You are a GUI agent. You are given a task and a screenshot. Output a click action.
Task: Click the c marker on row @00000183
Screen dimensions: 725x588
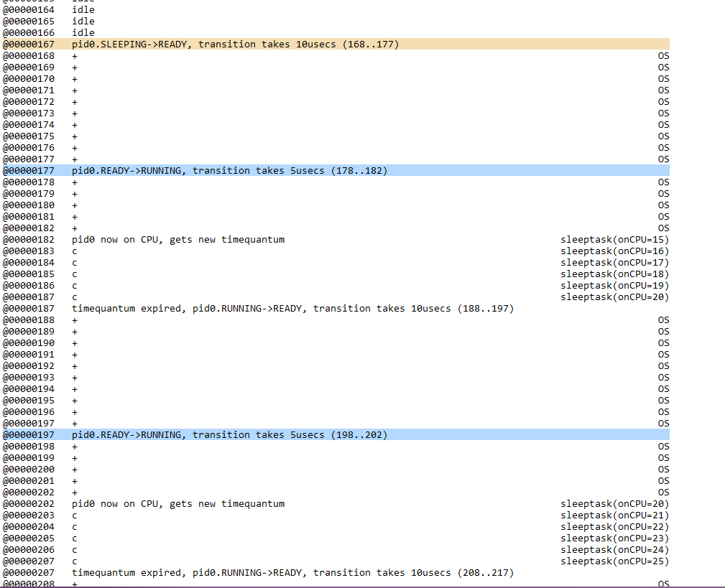75,251
